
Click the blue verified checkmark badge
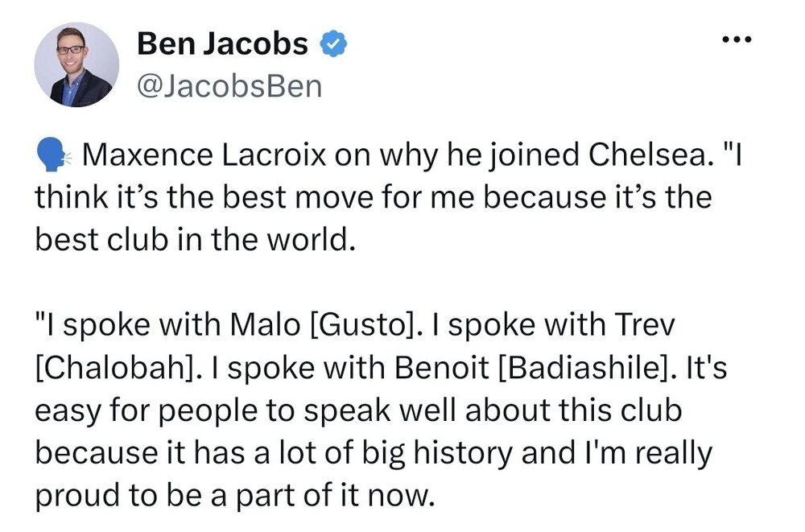(x=334, y=43)
